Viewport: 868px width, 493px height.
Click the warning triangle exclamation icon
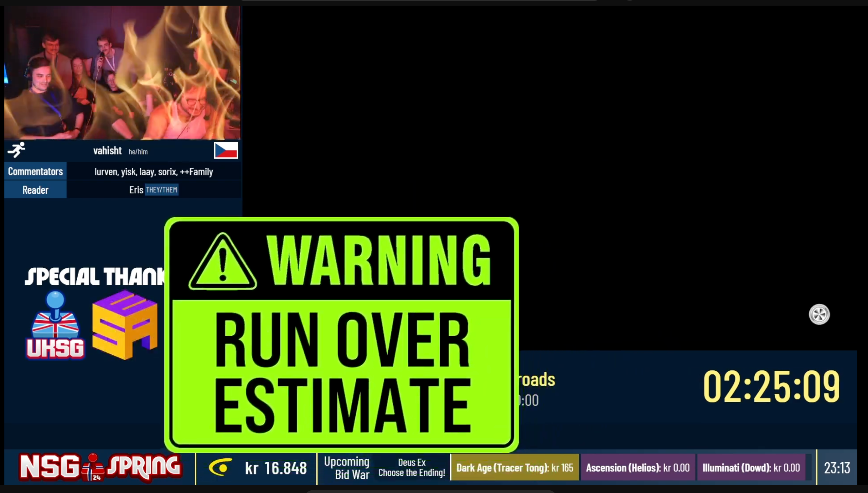tap(223, 262)
